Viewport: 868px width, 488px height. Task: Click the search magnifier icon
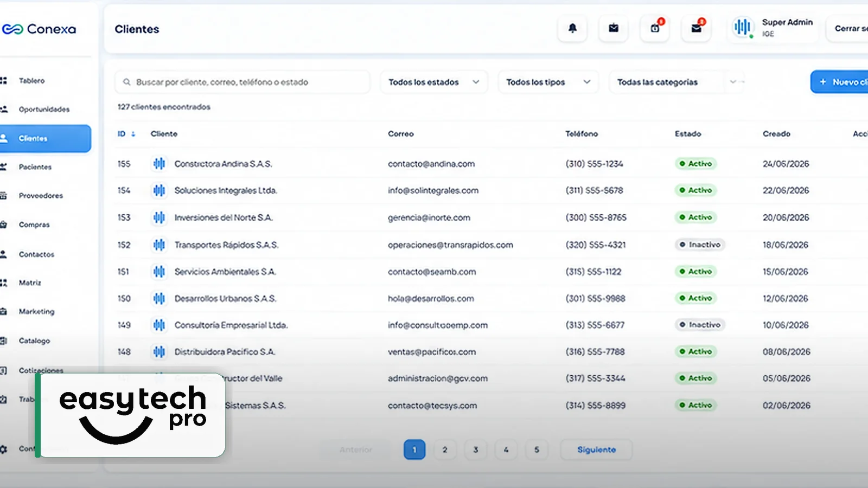point(126,82)
